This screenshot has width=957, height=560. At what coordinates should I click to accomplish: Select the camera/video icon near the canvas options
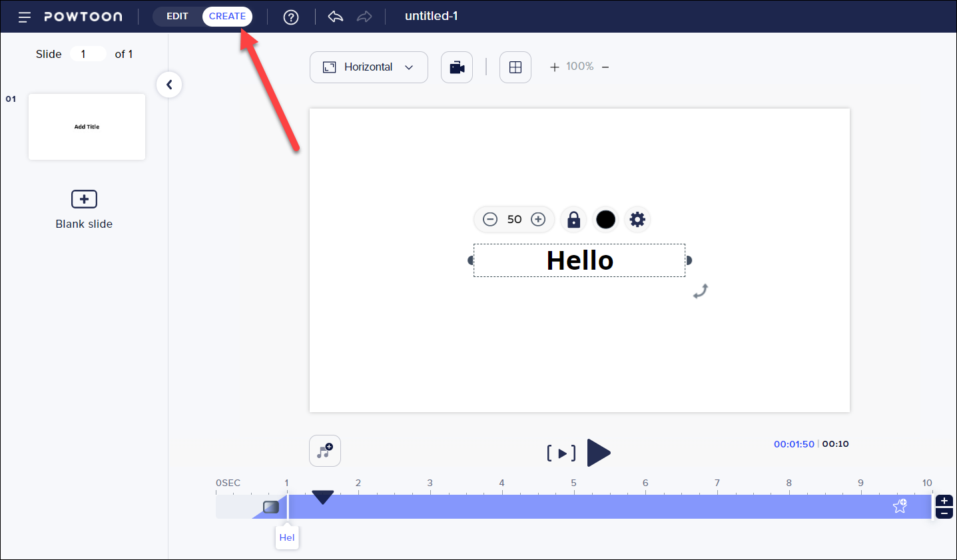(456, 67)
